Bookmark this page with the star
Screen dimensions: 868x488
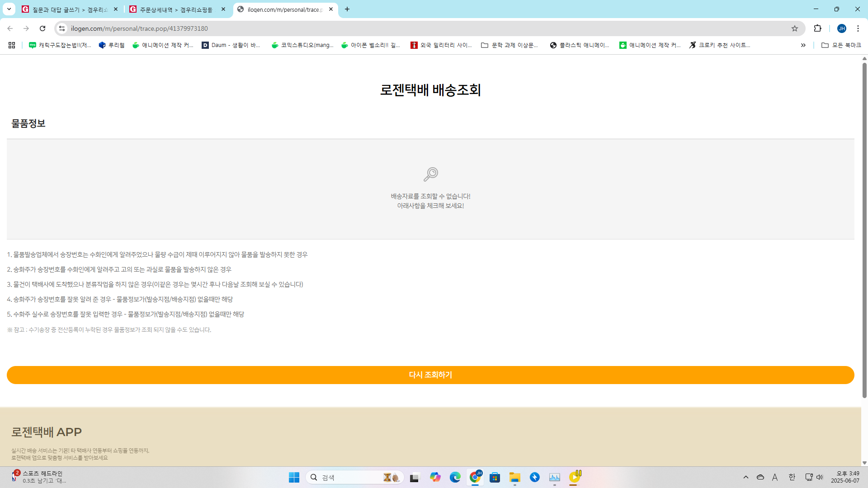click(795, 28)
